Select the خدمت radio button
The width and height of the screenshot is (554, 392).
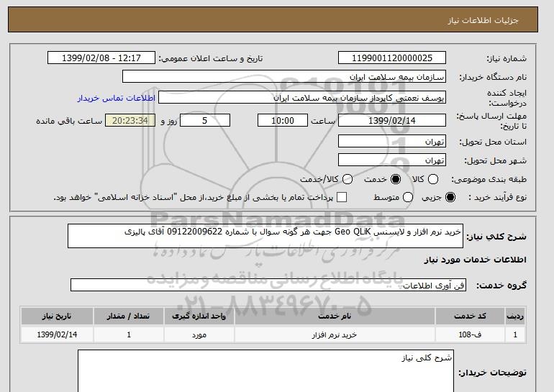click(396, 179)
